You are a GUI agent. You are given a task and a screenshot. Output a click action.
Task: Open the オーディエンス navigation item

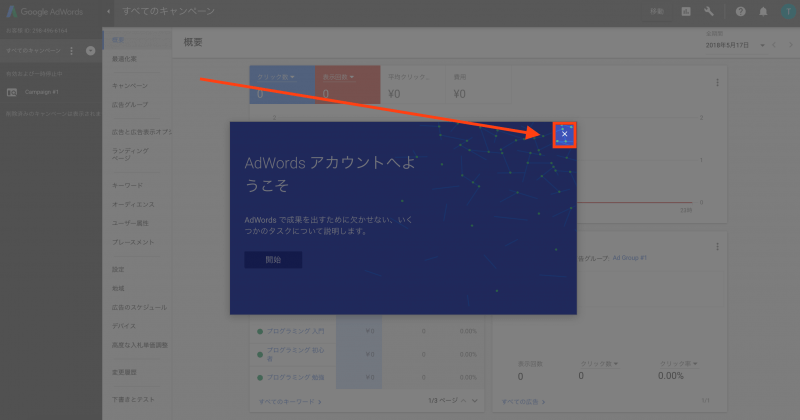point(133,204)
